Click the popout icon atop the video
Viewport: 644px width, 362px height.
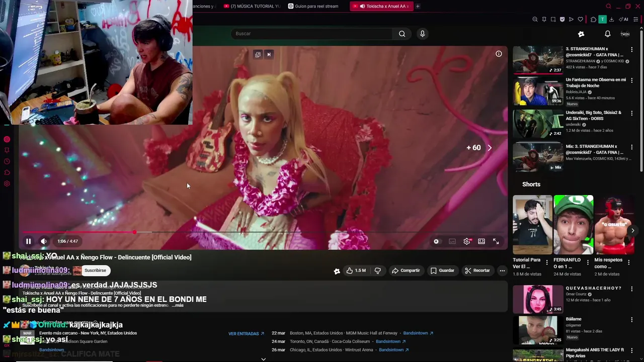[258, 54]
